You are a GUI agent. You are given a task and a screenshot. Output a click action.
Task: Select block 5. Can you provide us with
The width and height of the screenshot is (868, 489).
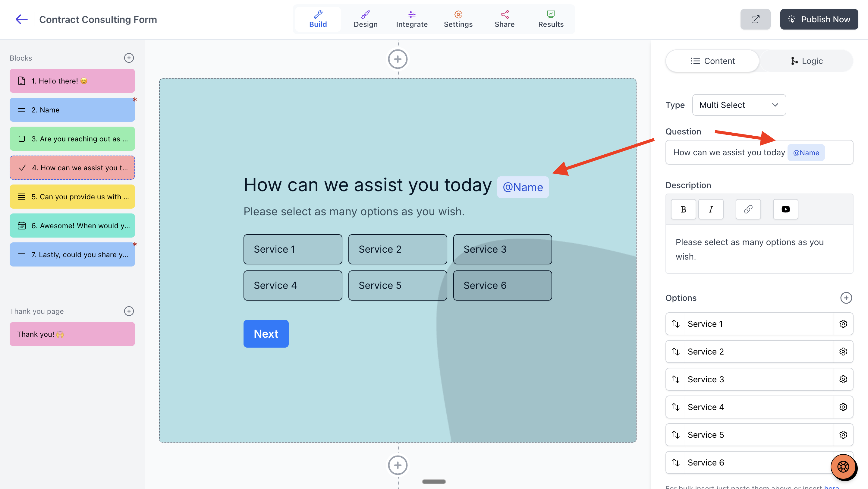pyautogui.click(x=72, y=197)
